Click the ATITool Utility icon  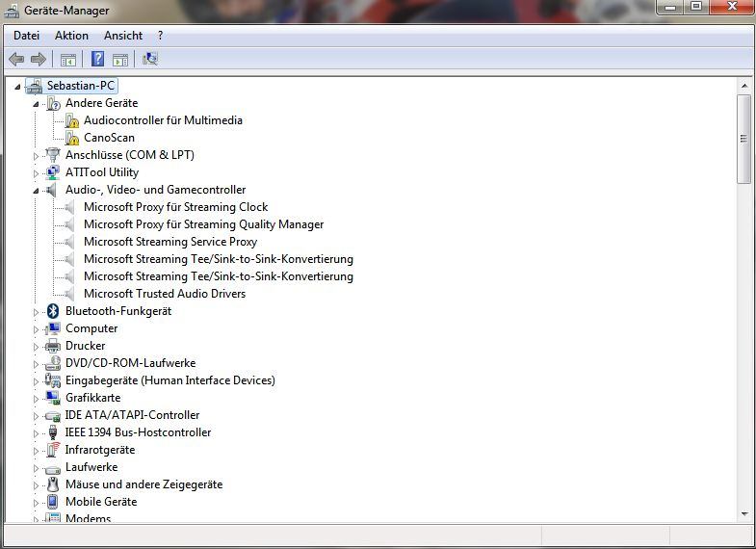(53, 172)
